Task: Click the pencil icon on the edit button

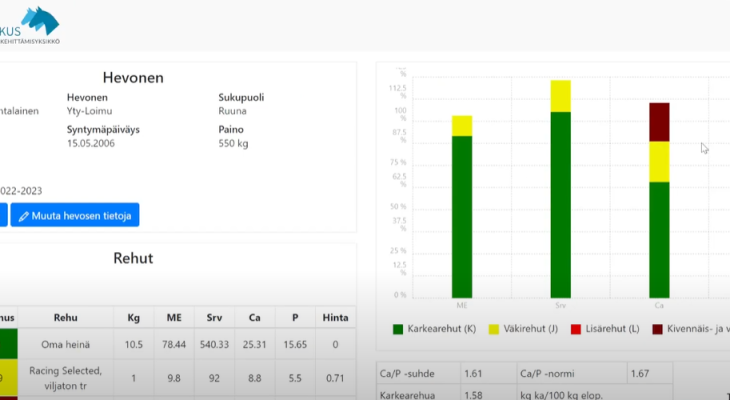Action: click(x=23, y=215)
